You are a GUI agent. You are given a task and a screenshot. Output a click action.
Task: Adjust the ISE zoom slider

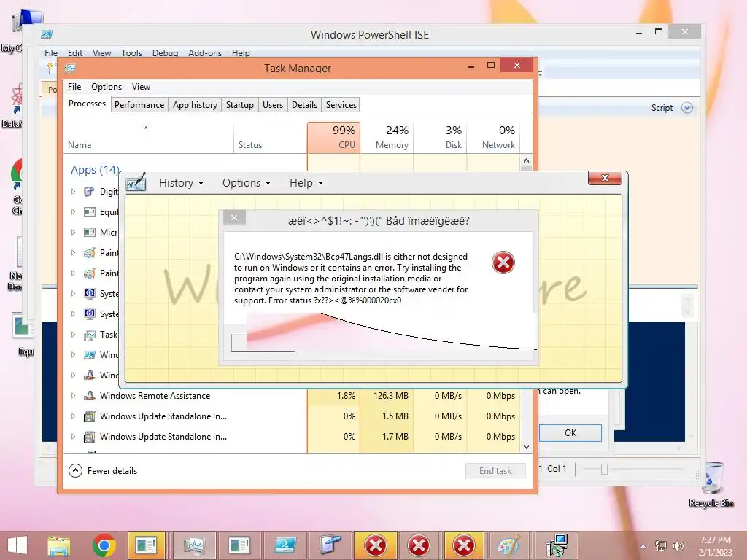pos(604,469)
